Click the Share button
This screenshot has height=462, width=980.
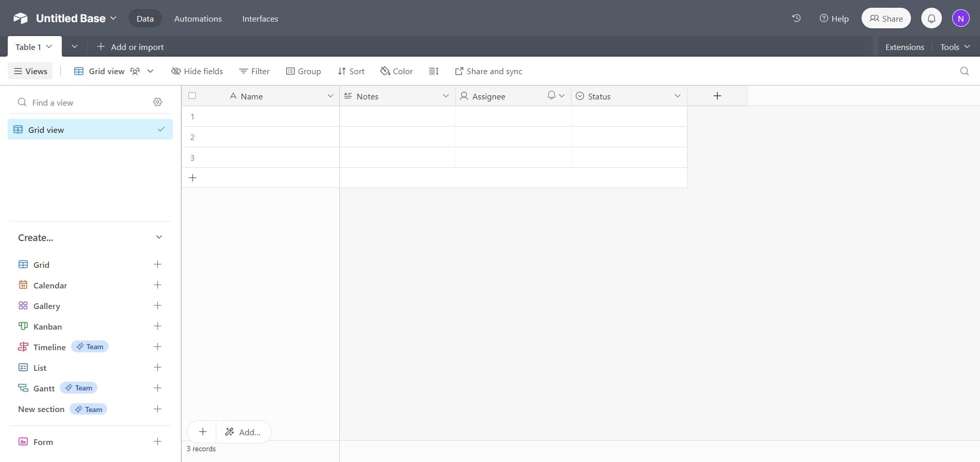point(886,19)
